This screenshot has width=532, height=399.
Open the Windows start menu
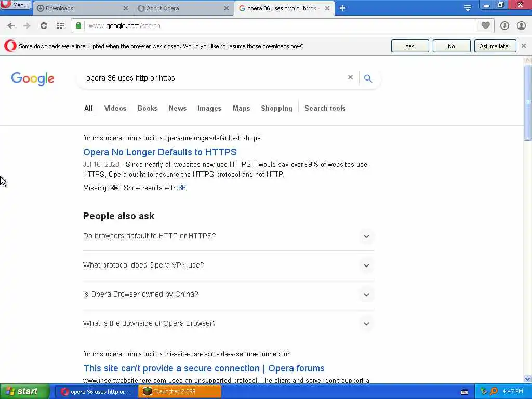point(25,392)
